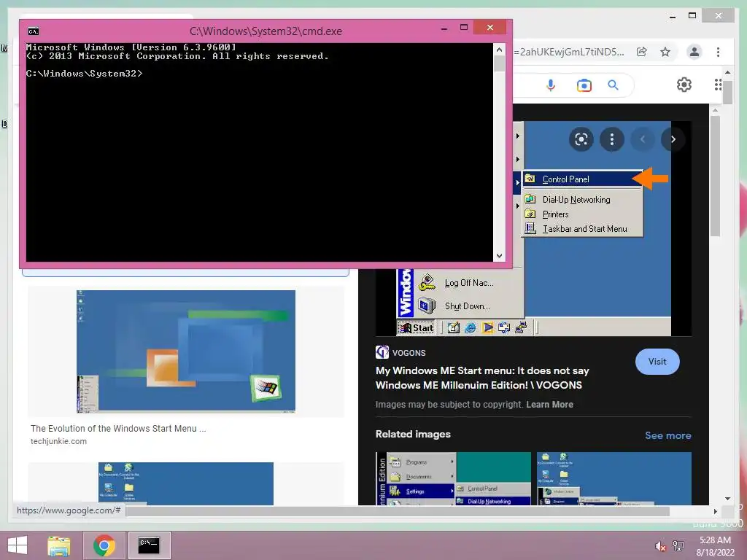Open VOGONS Windows ME Start menu title
The image size is (747, 560).
(482, 378)
